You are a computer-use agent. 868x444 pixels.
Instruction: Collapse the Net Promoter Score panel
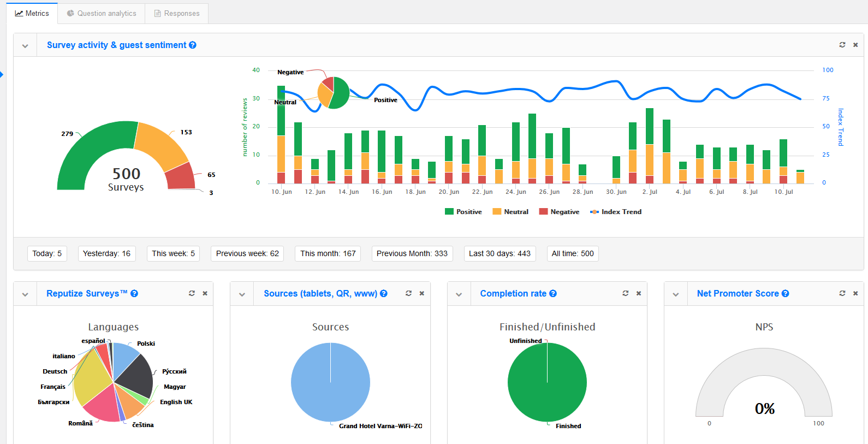(x=676, y=294)
